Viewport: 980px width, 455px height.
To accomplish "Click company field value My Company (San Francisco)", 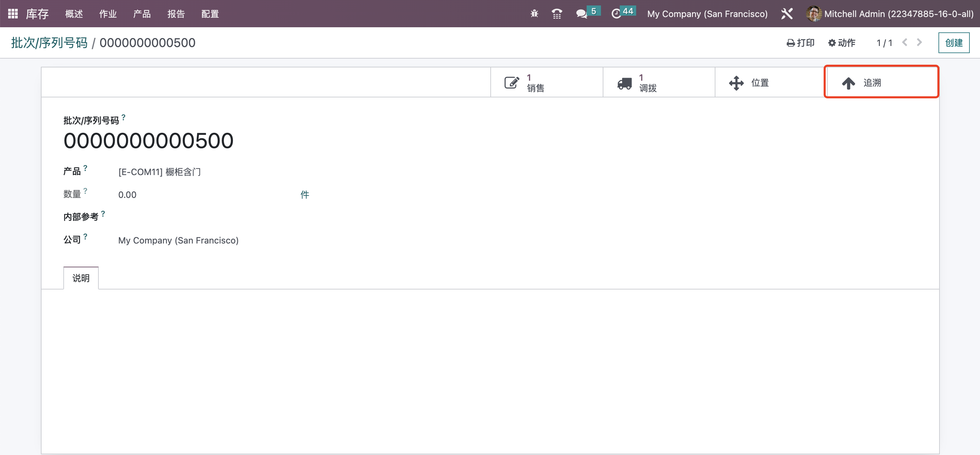I will pyautogui.click(x=178, y=240).
